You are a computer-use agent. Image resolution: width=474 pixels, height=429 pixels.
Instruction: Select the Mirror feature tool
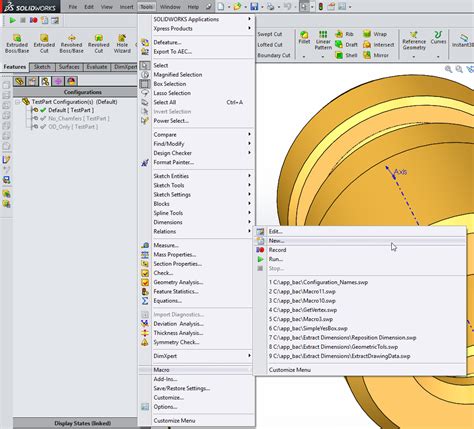click(376, 55)
